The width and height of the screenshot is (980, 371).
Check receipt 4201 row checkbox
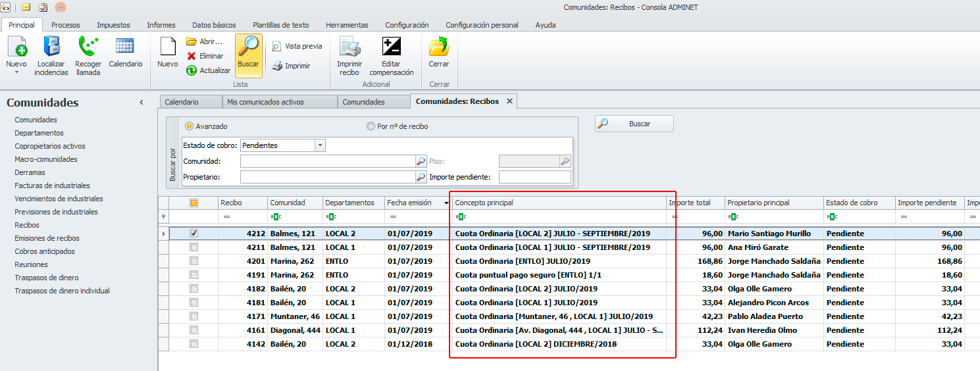pyautogui.click(x=193, y=261)
